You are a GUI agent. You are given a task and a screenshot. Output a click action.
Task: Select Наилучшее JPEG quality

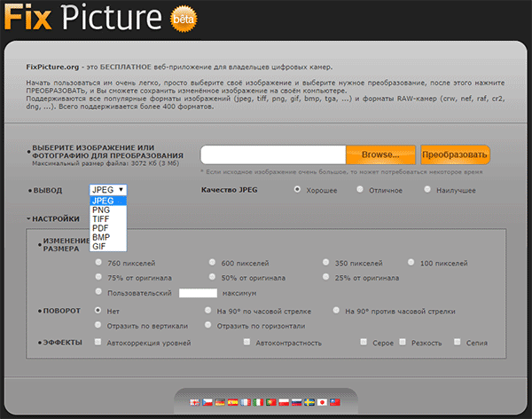pyautogui.click(x=427, y=189)
